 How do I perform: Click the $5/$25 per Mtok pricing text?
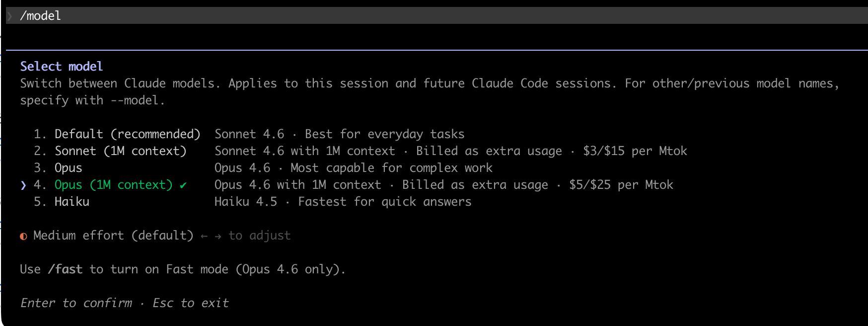621,185
